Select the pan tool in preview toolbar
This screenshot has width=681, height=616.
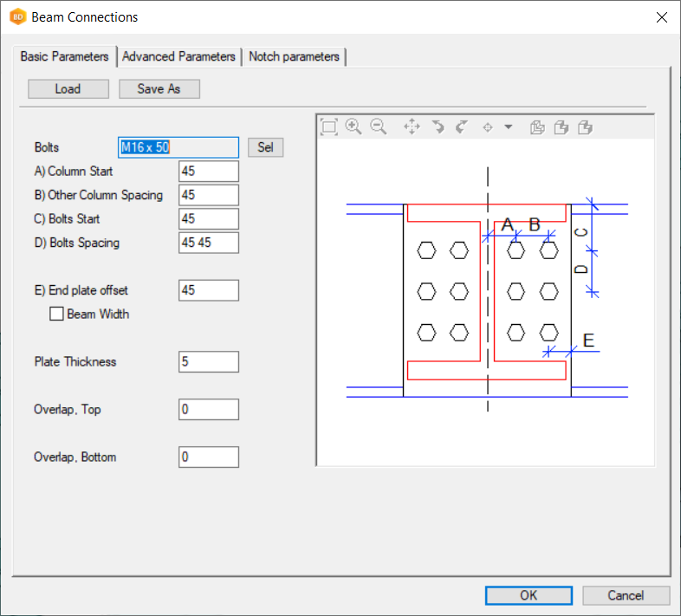pos(412,126)
